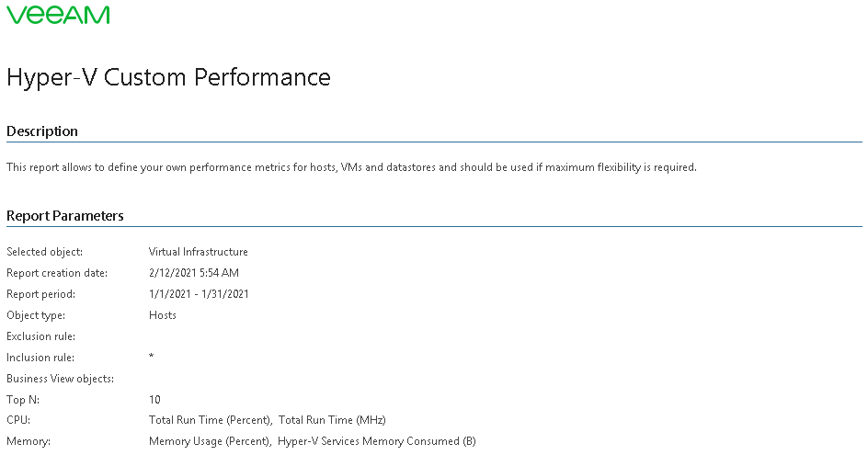Image resolution: width=868 pixels, height=455 pixels.
Task: Click the Hyper-V Services Memory Consumed metric
Action: click(376, 442)
